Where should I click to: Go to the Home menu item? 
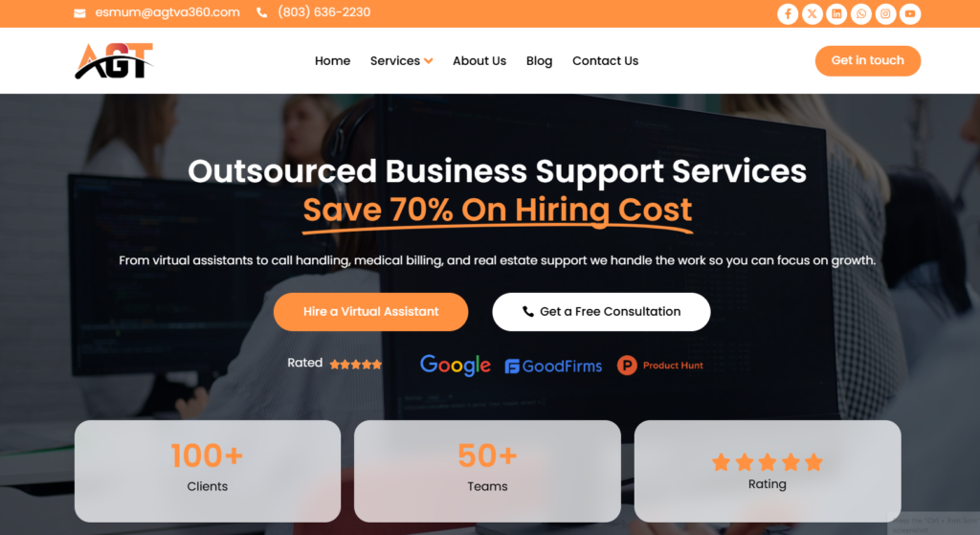pos(332,60)
